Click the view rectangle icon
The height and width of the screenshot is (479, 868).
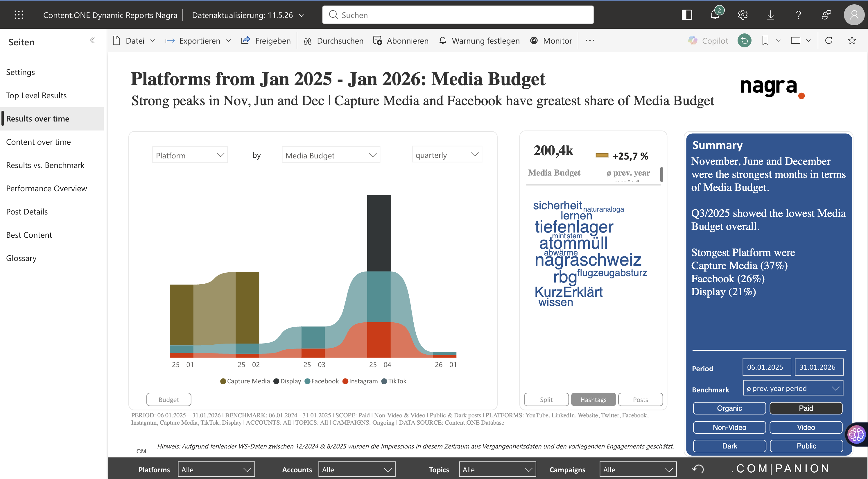click(x=796, y=41)
